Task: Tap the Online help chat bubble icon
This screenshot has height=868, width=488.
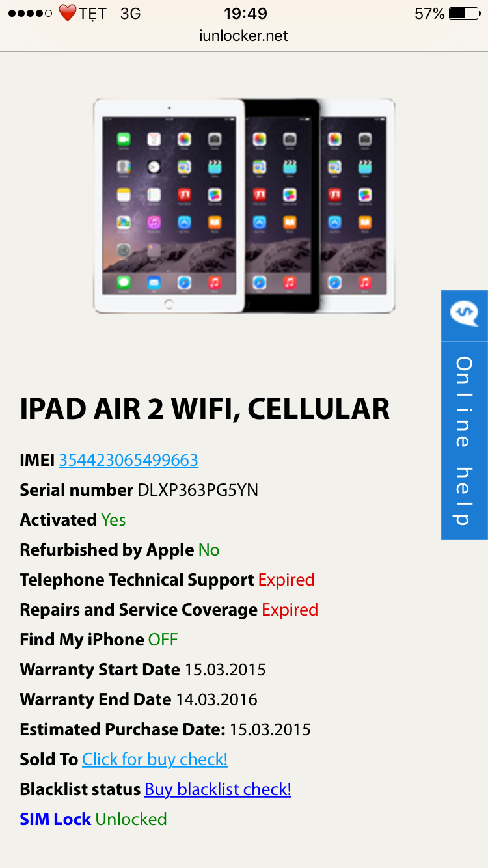Action: click(x=465, y=314)
